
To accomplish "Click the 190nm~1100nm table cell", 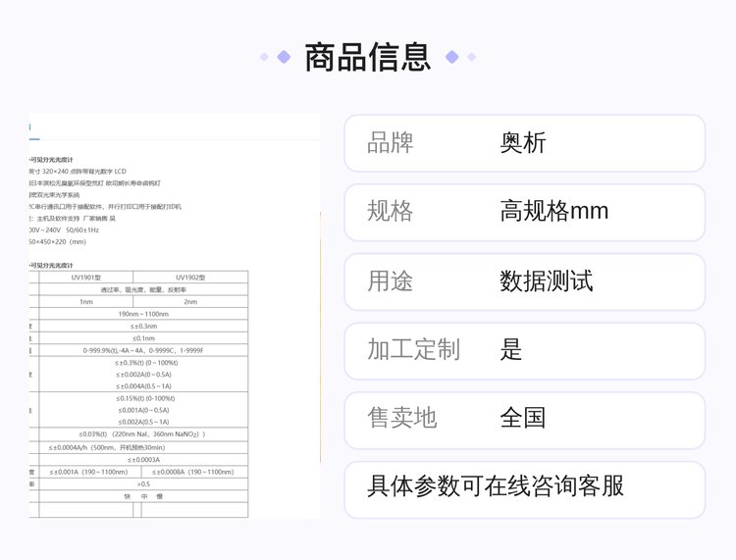I will [143, 314].
